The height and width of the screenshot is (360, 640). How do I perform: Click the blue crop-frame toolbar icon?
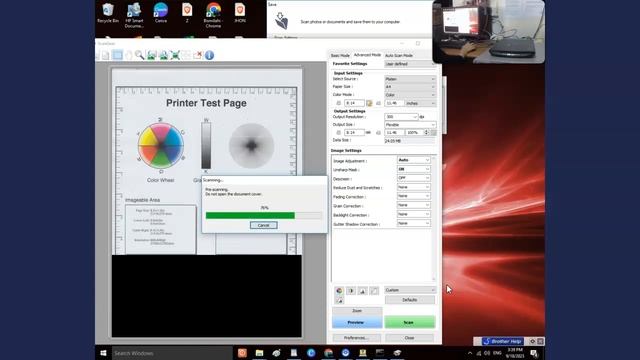[117, 55]
